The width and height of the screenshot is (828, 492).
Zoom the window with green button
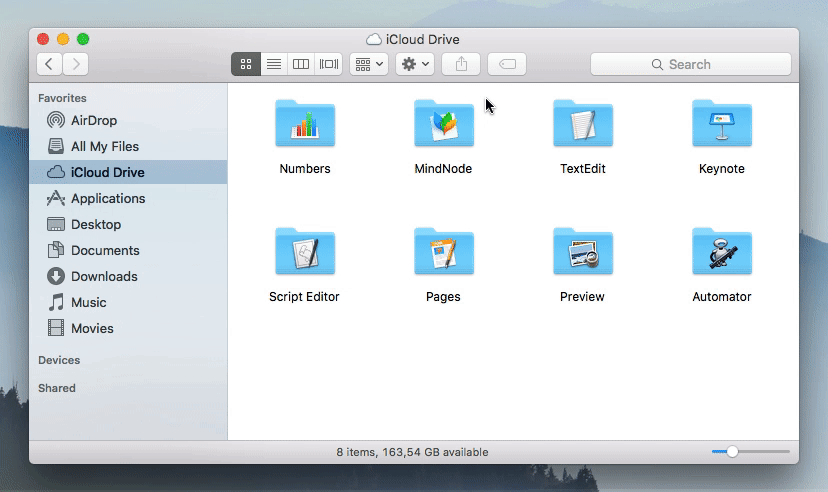[x=83, y=39]
